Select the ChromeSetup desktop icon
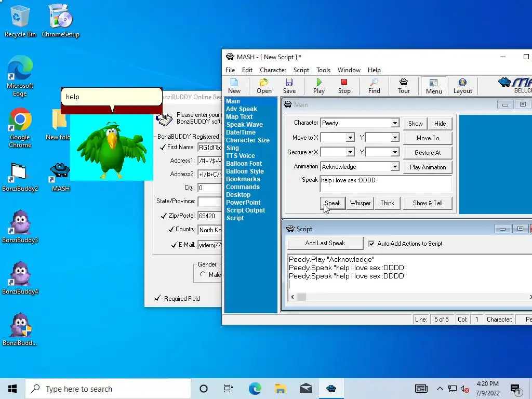This screenshot has width=532, height=399. [60, 21]
